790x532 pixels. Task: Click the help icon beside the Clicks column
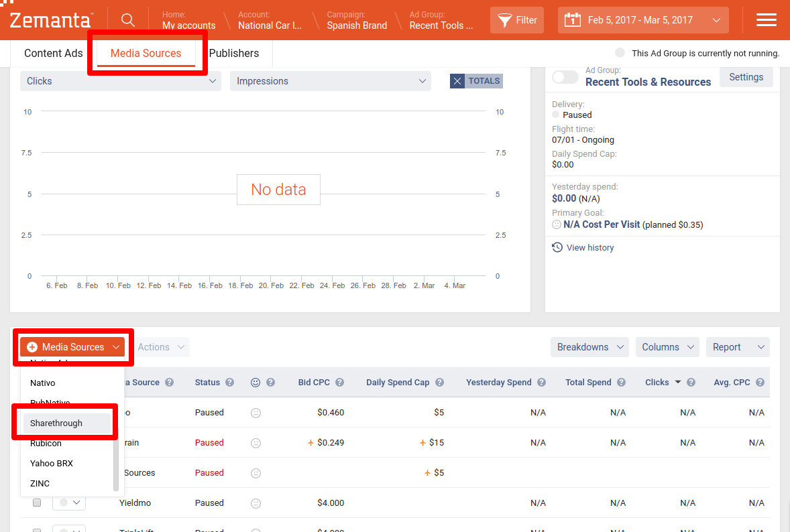coord(691,383)
